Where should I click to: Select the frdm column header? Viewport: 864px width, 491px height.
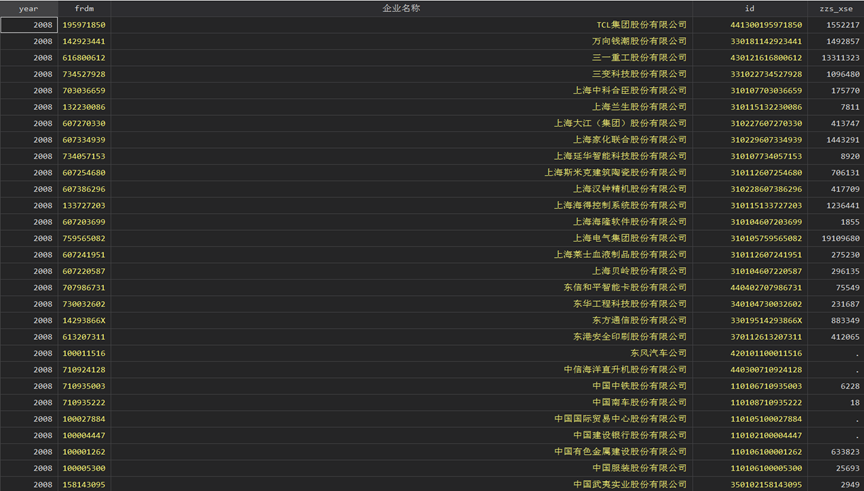pos(84,8)
